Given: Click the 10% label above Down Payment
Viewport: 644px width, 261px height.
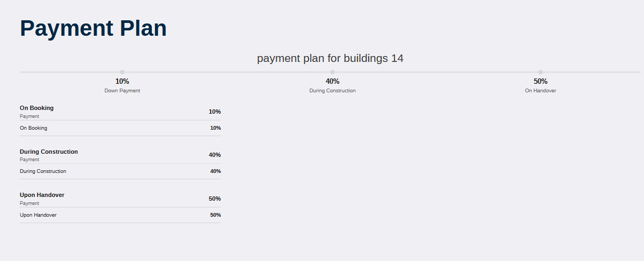Looking at the screenshot, I should [122, 81].
